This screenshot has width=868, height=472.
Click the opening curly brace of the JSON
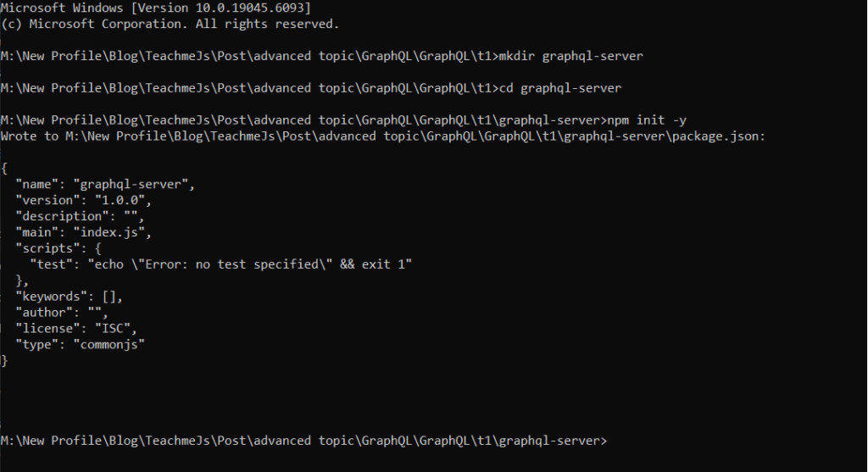pyautogui.click(x=4, y=169)
